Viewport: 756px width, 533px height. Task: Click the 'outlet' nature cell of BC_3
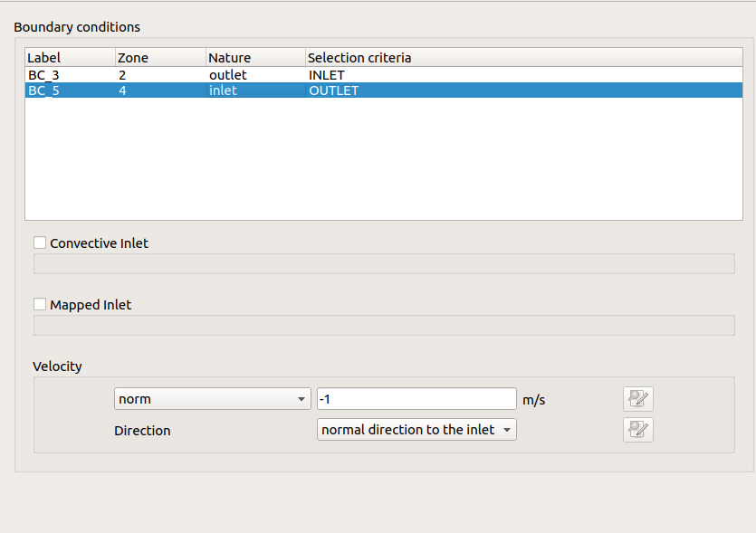[x=228, y=75]
